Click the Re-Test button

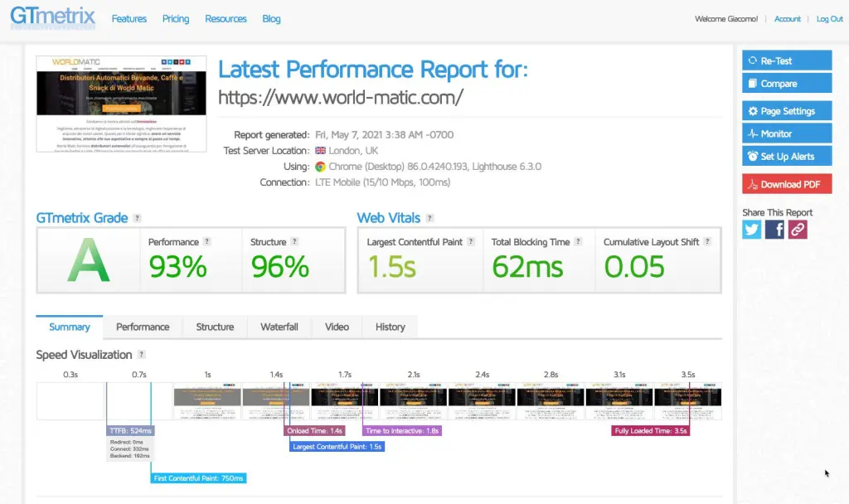pyautogui.click(x=787, y=61)
